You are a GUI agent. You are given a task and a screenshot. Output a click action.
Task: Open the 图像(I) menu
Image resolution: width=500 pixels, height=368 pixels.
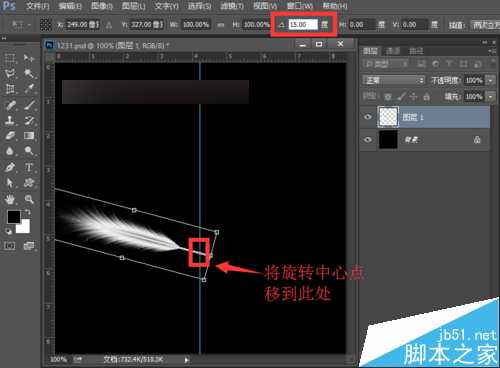pyautogui.click(x=102, y=6)
